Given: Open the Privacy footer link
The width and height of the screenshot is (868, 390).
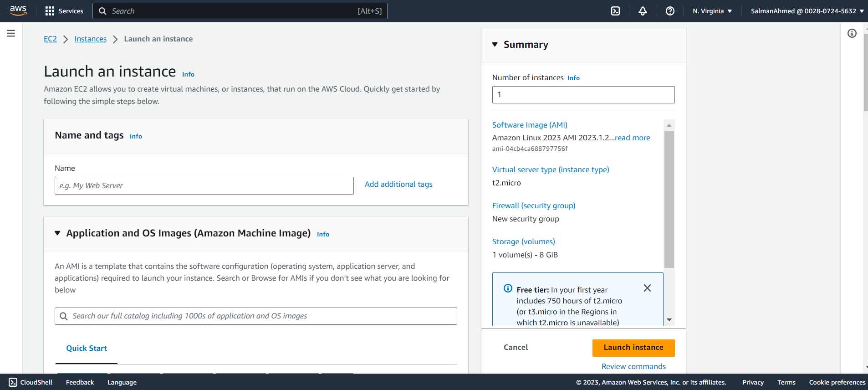Looking at the screenshot, I should point(753,382).
